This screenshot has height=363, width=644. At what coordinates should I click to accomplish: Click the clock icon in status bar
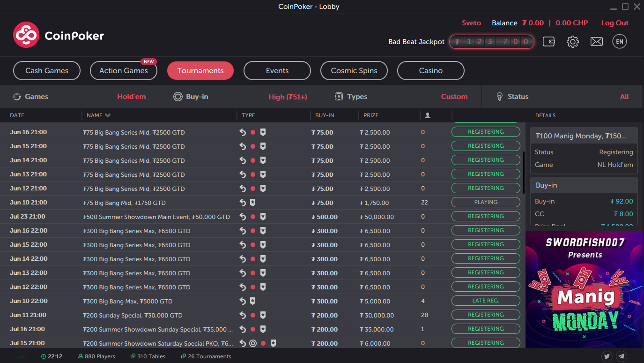(44, 356)
